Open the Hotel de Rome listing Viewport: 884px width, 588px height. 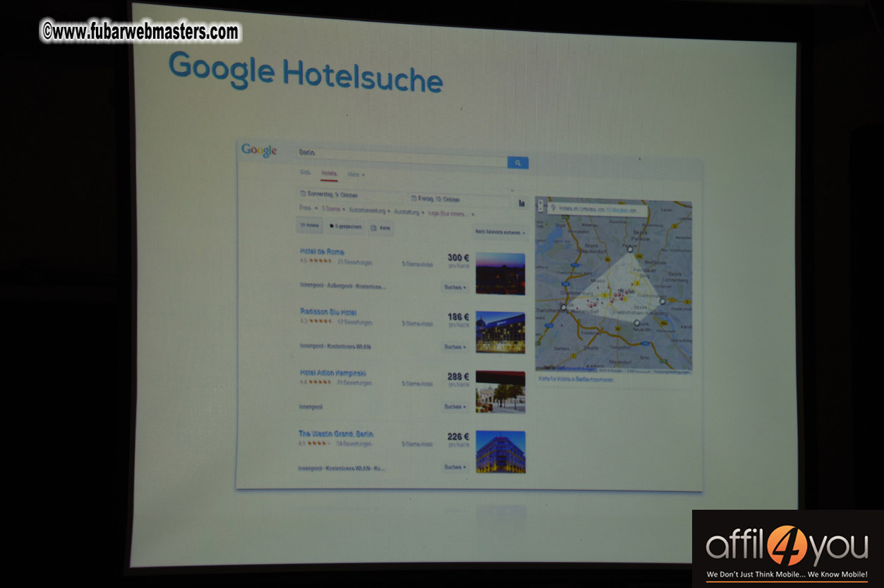coord(322,251)
